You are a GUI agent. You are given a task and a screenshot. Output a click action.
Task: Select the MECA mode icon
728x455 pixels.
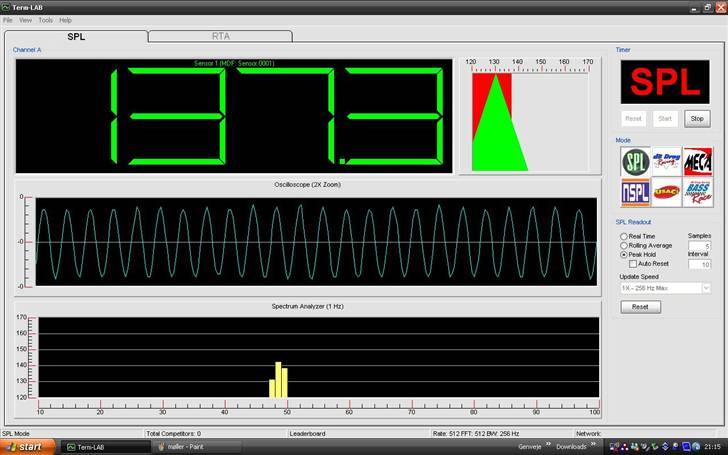tap(697, 161)
